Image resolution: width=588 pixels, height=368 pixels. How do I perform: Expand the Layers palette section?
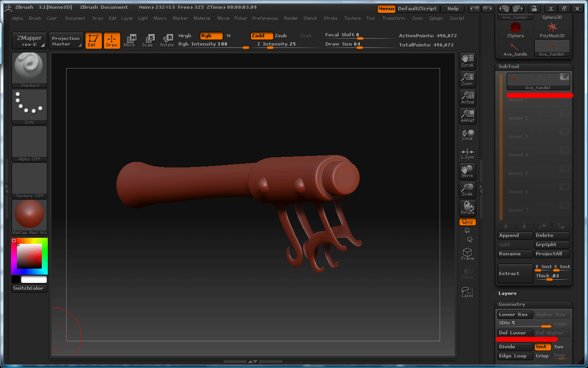[x=508, y=293]
